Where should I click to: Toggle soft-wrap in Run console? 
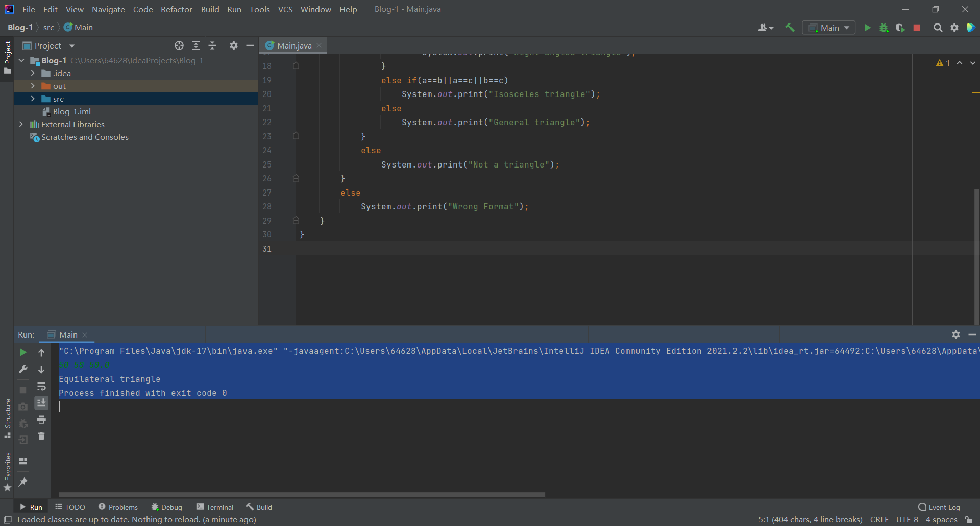41,386
